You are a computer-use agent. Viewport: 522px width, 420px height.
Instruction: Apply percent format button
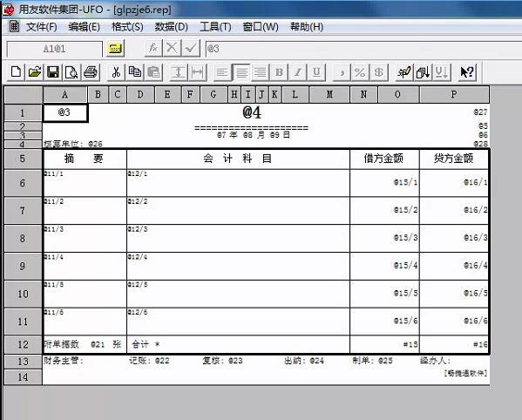click(x=360, y=71)
